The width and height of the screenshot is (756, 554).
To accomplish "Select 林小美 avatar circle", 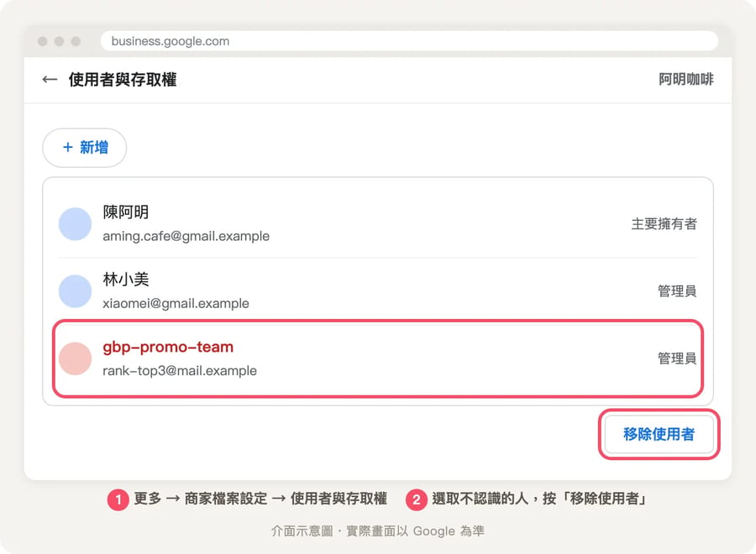I will tap(76, 291).
